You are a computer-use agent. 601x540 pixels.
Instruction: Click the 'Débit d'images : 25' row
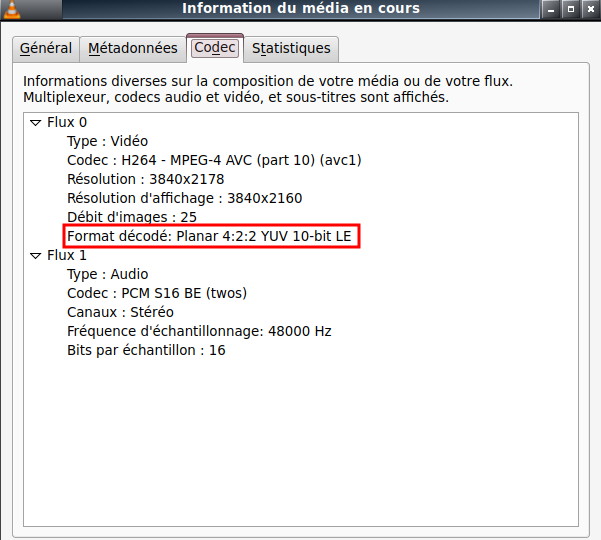click(x=132, y=217)
